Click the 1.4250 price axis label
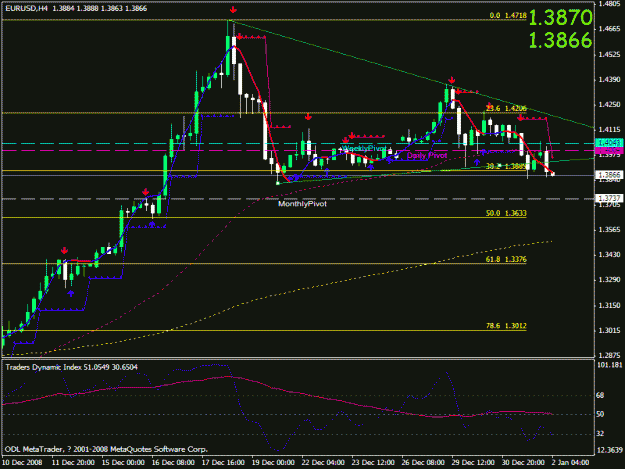 (610, 105)
